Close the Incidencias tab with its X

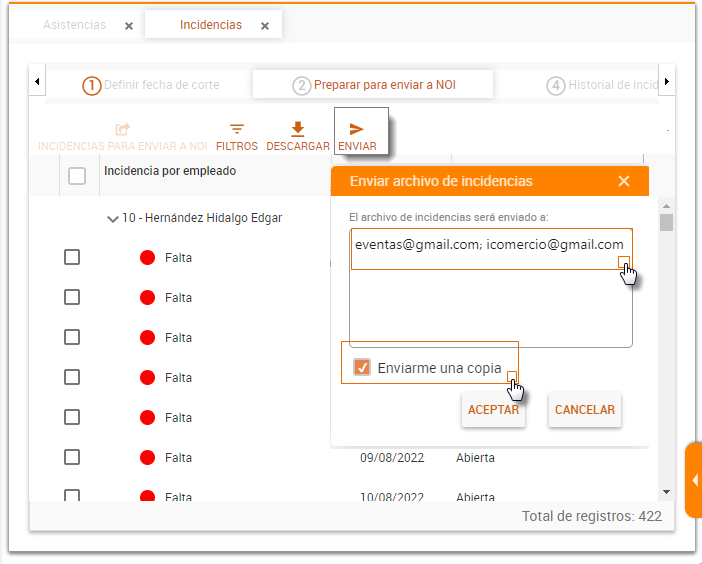tap(265, 27)
